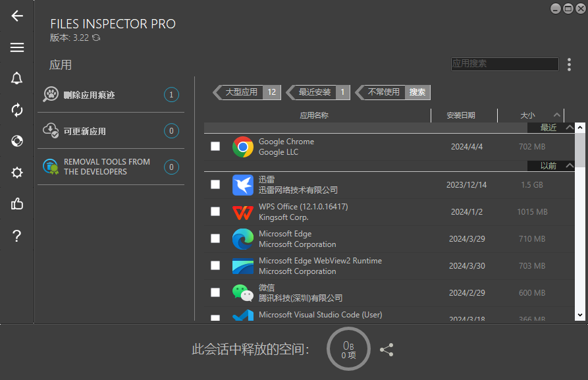Click the Microsoft Edge WebView2 Runtime name
The image size is (588, 380).
pyautogui.click(x=320, y=261)
